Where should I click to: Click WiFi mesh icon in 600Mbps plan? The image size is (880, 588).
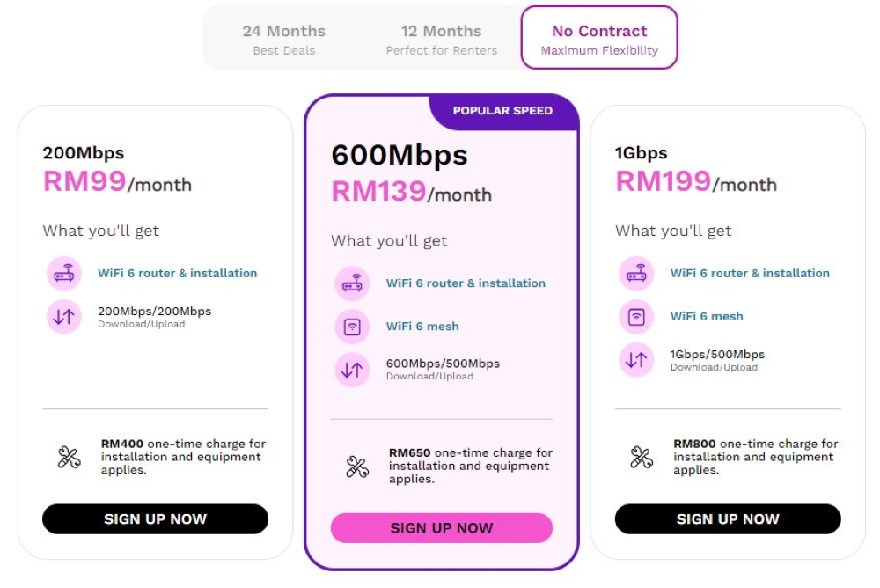tap(352, 327)
